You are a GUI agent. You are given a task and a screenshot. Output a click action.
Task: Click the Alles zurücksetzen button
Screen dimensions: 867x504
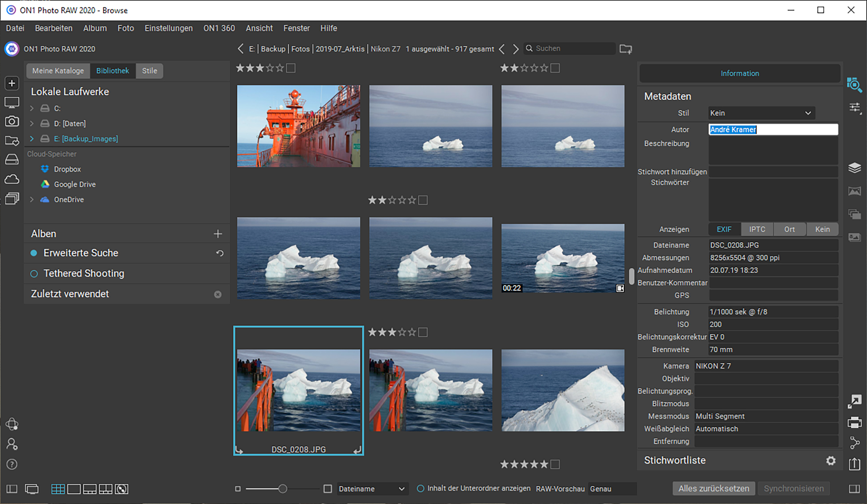(x=713, y=488)
